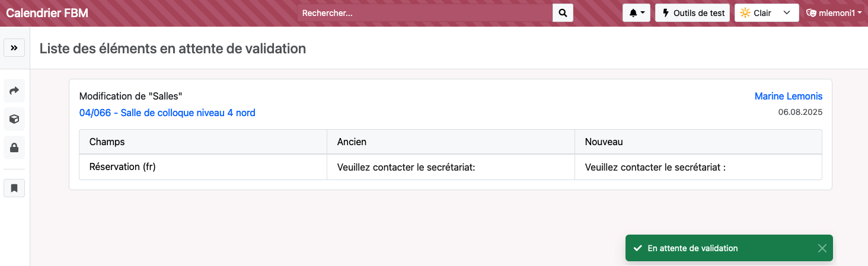Click the Réservation (fr) field cell
This screenshot has height=266, width=868.
point(122,167)
